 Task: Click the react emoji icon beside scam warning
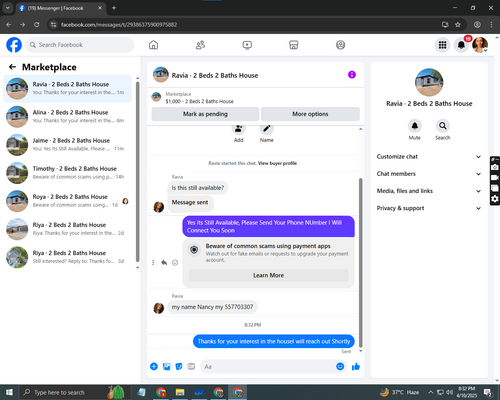pyautogui.click(x=175, y=263)
